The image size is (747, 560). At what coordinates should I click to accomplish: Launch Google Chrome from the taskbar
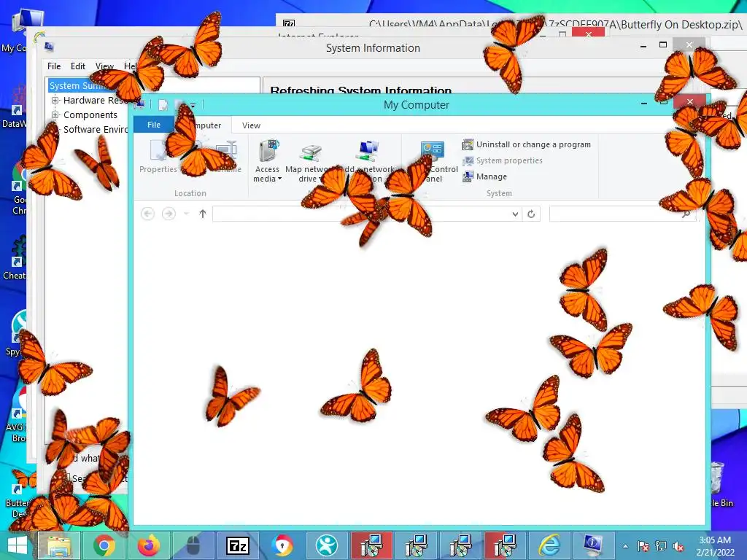point(104,545)
